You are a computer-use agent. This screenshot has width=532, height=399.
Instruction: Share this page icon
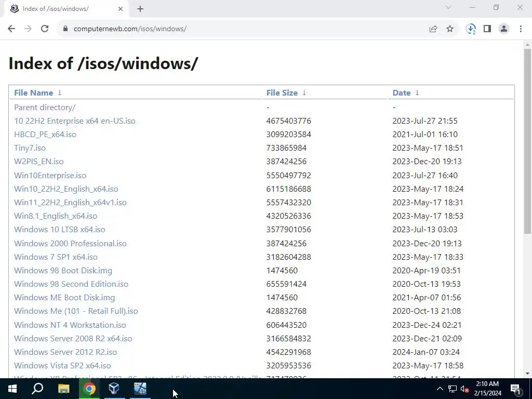(x=433, y=29)
